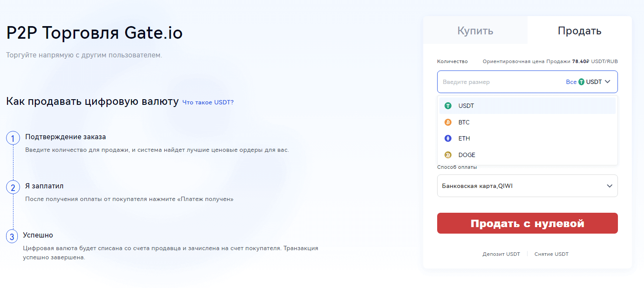The height and width of the screenshot is (288, 644).
Task: Expand the chevron beside Банковская карта,QIWI
Action: tap(609, 186)
